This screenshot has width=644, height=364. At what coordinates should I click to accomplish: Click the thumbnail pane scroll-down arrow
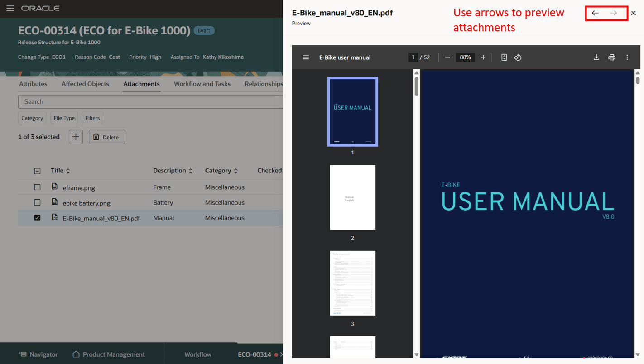point(416,354)
